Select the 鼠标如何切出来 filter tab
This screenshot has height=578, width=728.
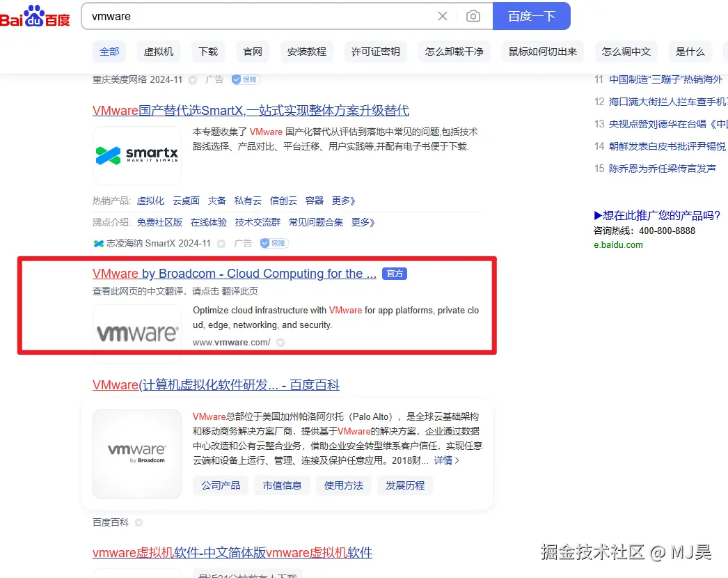point(542,52)
